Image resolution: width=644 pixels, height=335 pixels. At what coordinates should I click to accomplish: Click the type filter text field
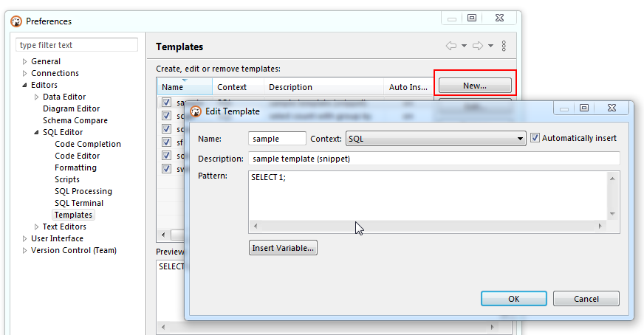click(x=77, y=45)
